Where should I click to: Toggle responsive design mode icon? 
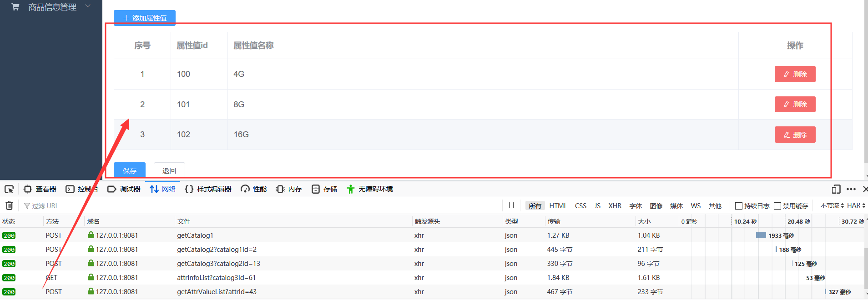point(836,189)
